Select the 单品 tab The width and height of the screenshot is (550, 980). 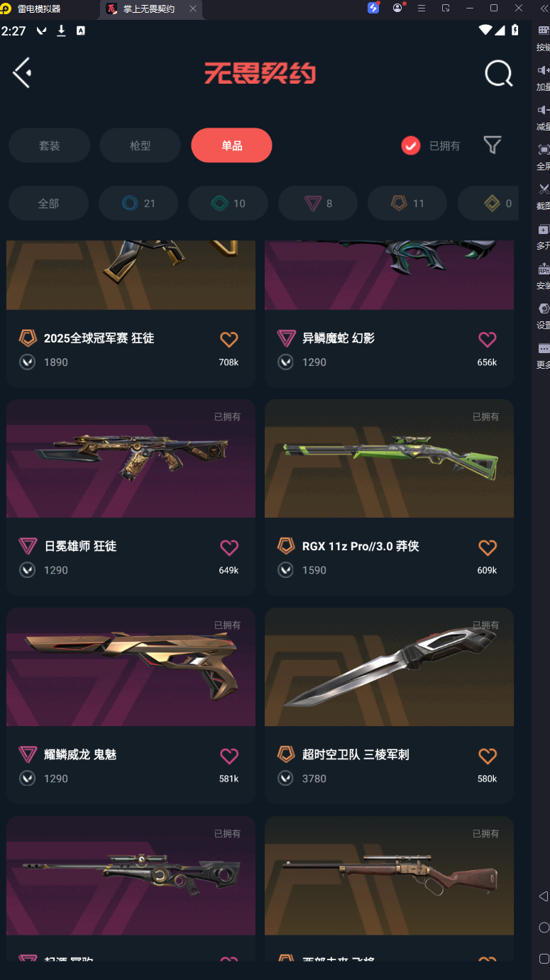tap(231, 145)
